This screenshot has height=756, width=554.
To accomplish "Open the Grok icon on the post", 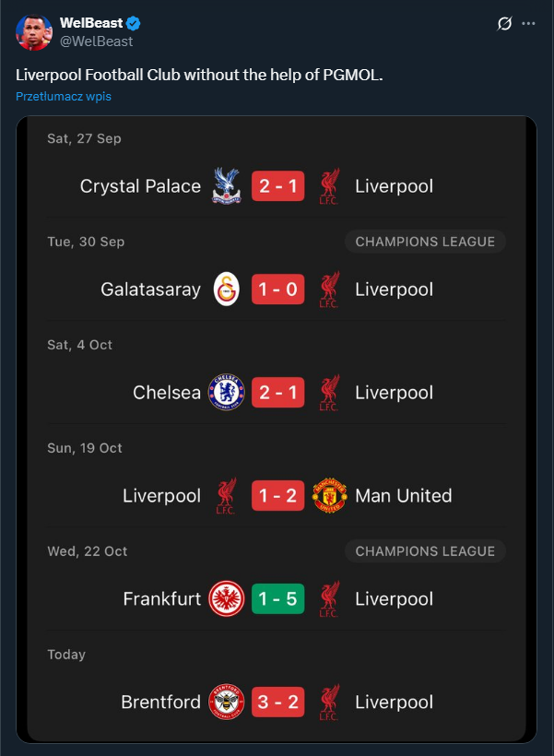I will tap(504, 24).
